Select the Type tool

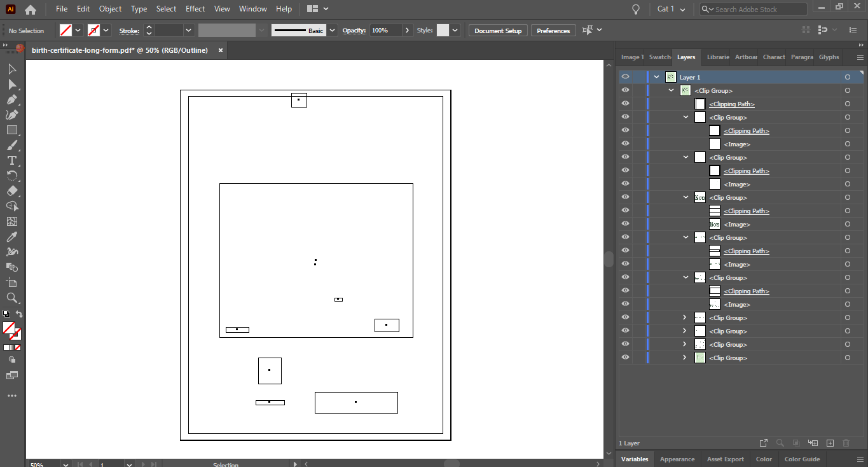pyautogui.click(x=11, y=160)
